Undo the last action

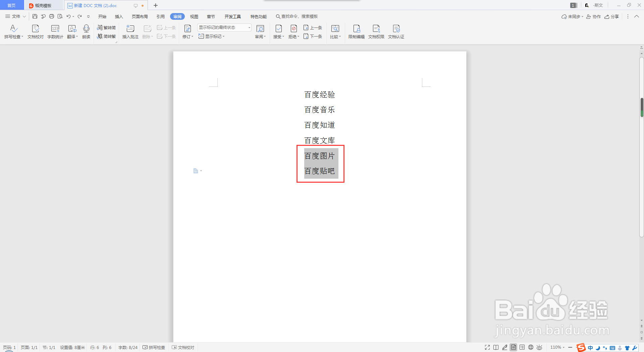68,16
